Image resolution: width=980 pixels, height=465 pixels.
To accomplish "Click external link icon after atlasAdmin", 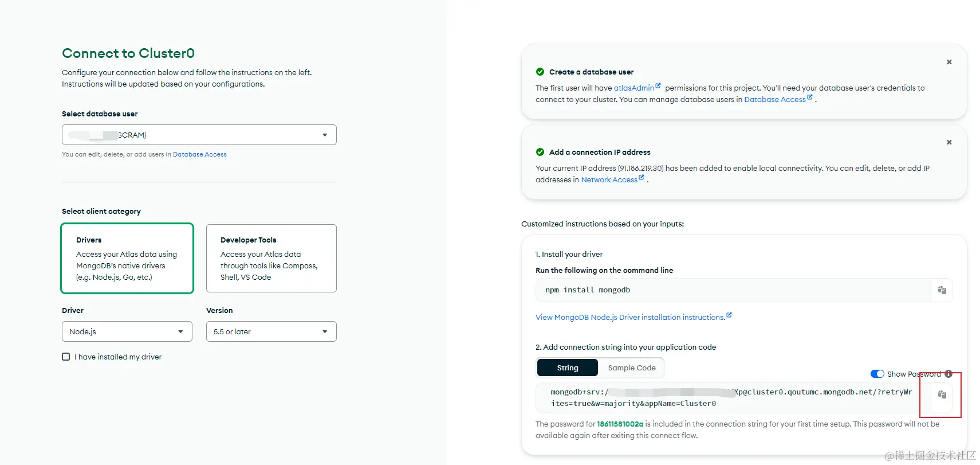I will pos(658,86).
